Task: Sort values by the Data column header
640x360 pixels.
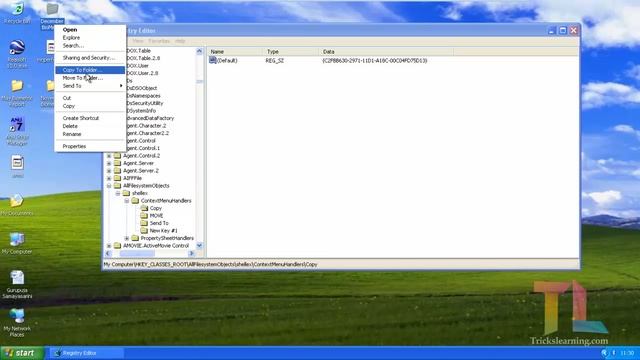Action: pos(386,51)
